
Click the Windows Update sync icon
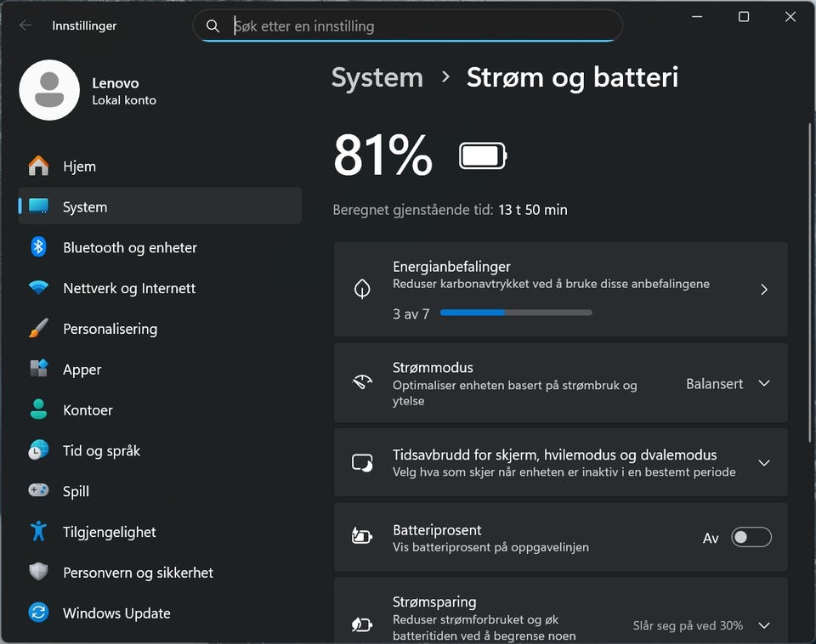pos(38,613)
